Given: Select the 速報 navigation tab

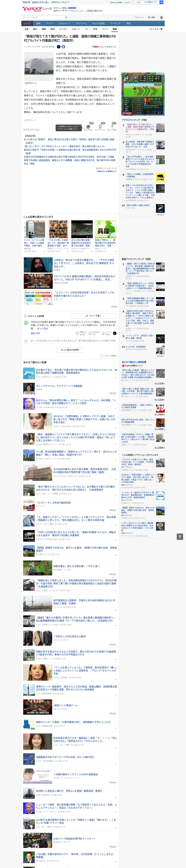Looking at the screenshot, I should [38, 24].
